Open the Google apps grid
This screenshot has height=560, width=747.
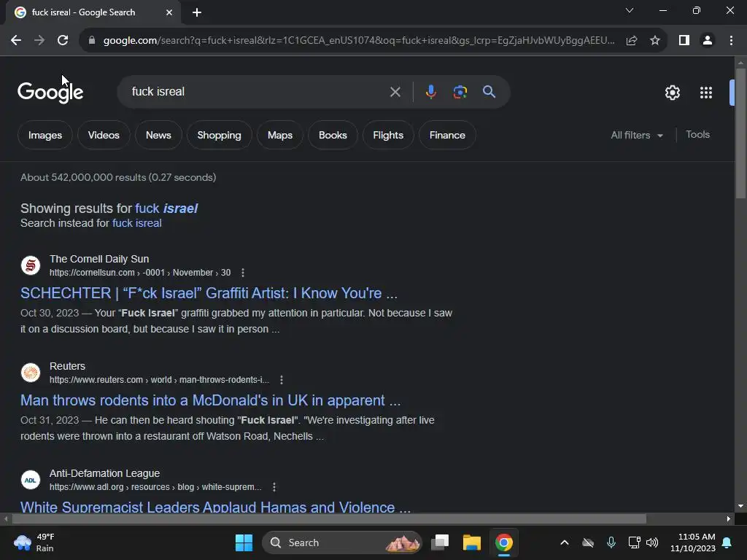[706, 93]
